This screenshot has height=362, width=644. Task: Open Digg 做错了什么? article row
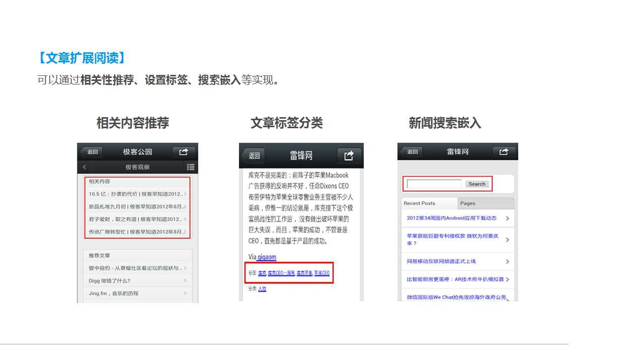[137, 281]
